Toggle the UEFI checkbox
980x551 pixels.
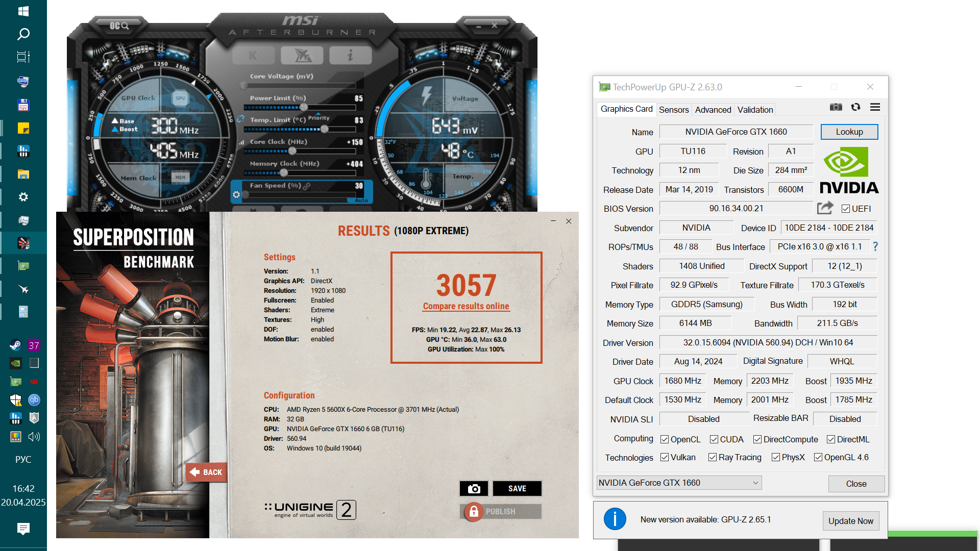click(846, 209)
